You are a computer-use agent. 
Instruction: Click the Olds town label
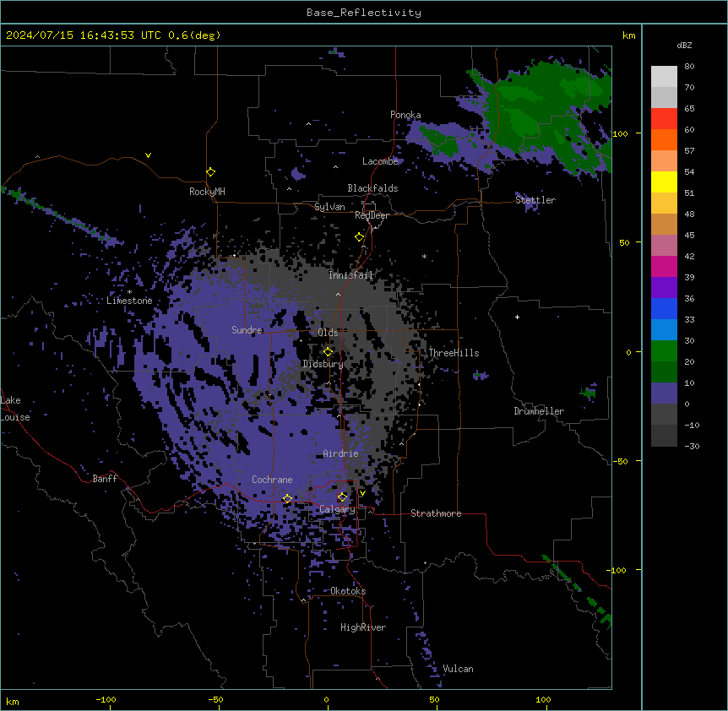[x=328, y=333]
